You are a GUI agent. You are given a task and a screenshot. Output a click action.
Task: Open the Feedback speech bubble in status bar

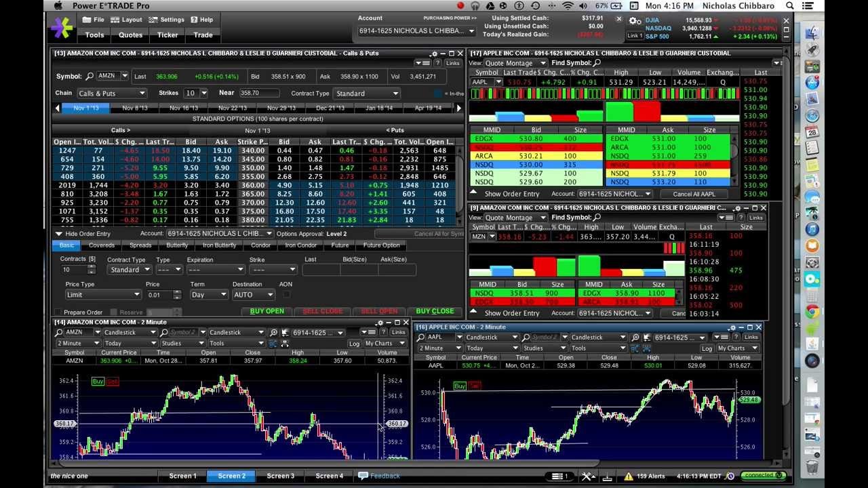coord(365,476)
